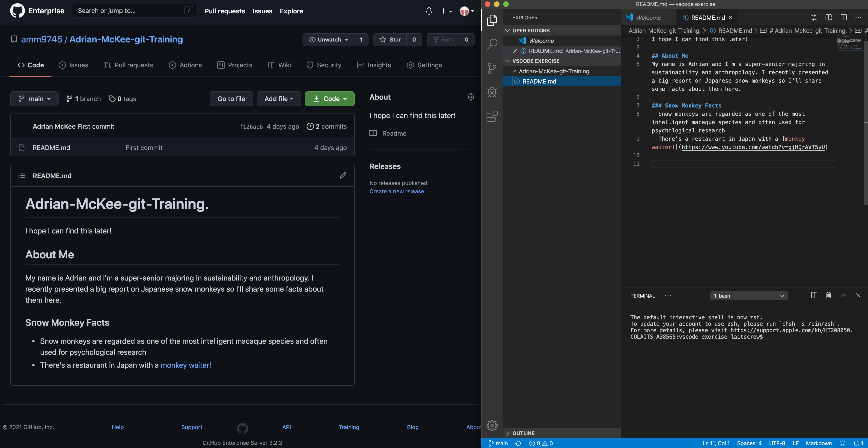Image resolution: width=868 pixels, height=448 pixels.
Task: Click Synchronize Changes in status bar
Action: point(518,443)
